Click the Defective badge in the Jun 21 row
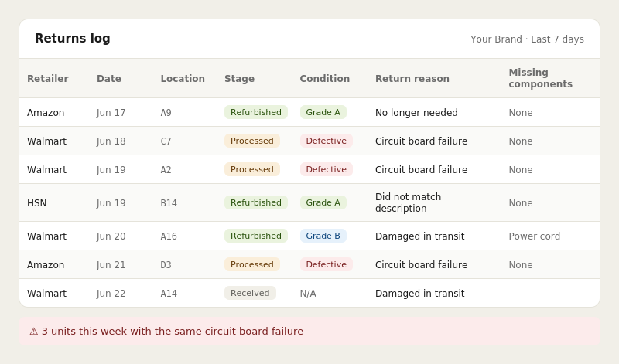This screenshot has width=619, height=364. click(327, 264)
